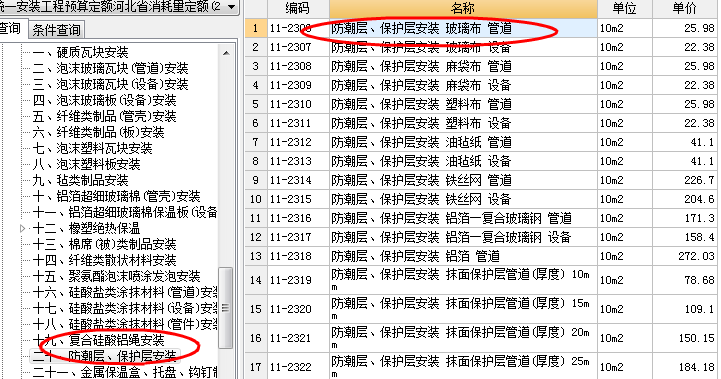Select tree item 六、纤维类制品(板)安装
This screenshot has width=721, height=379.
[x=98, y=132]
